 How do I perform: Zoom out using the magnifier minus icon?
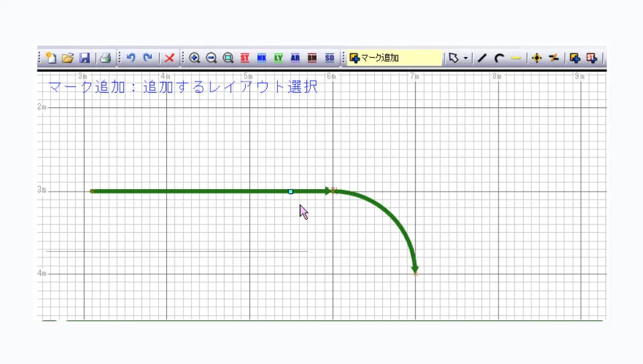[211, 58]
